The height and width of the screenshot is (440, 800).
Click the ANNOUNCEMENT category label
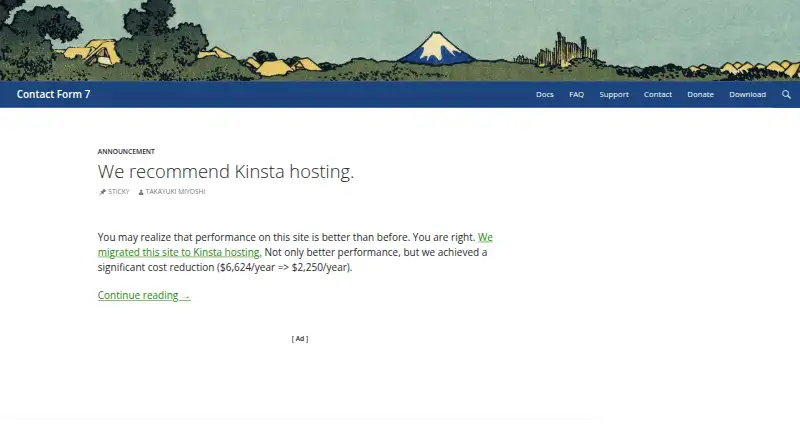(x=126, y=152)
